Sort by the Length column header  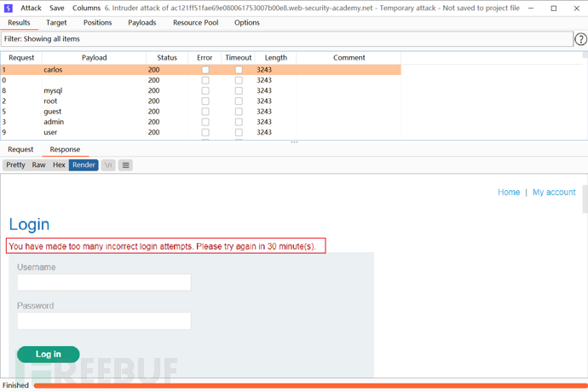pos(275,58)
